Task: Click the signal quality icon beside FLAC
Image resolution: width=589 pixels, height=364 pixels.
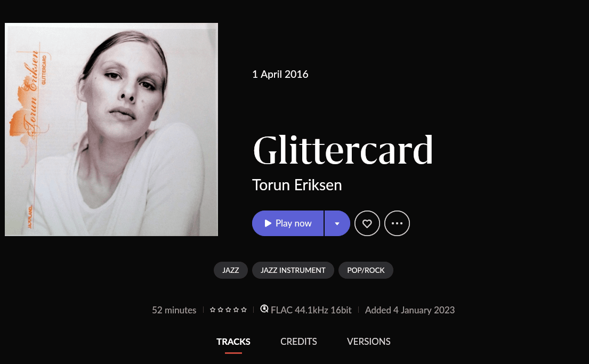Action: (x=264, y=309)
